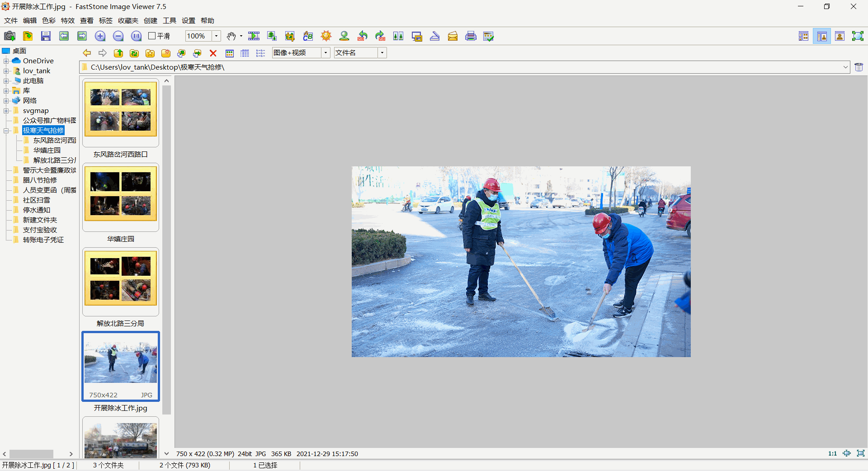Screen dimensions: 868x471
Task: Click the red X delete icon
Action: 213,53
